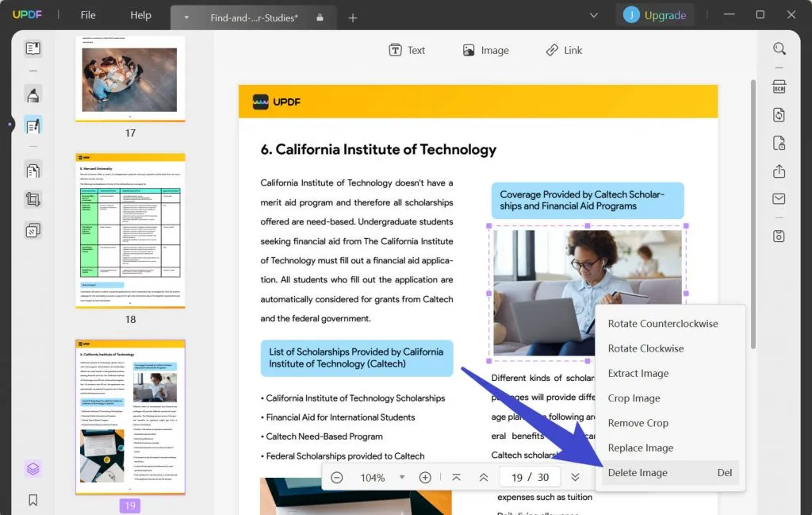
Task: Add an Image using Image button
Action: coord(486,50)
